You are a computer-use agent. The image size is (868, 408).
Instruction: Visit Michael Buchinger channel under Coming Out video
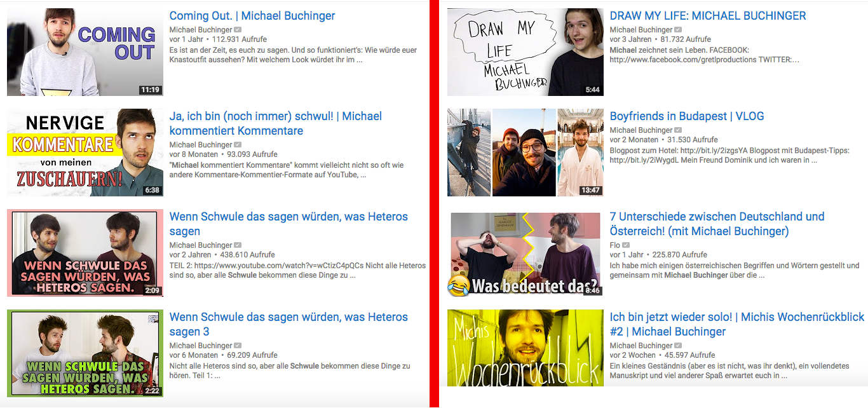(x=200, y=30)
